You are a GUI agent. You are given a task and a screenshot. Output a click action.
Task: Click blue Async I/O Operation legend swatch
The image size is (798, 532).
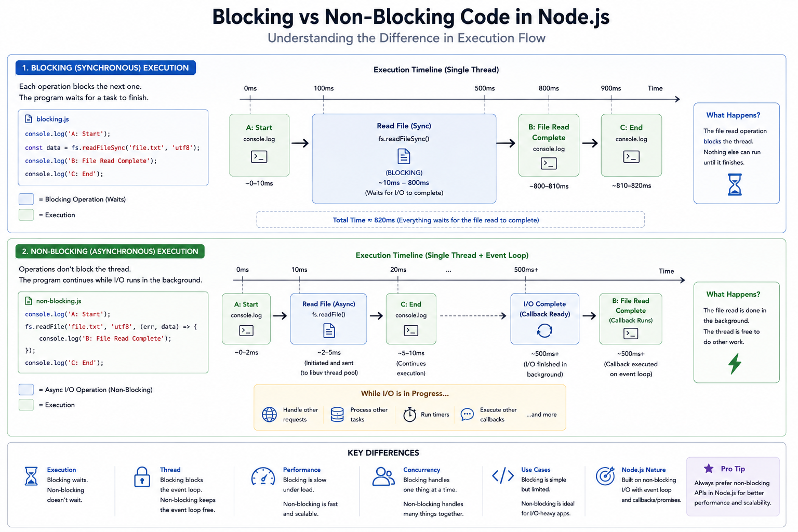26,390
